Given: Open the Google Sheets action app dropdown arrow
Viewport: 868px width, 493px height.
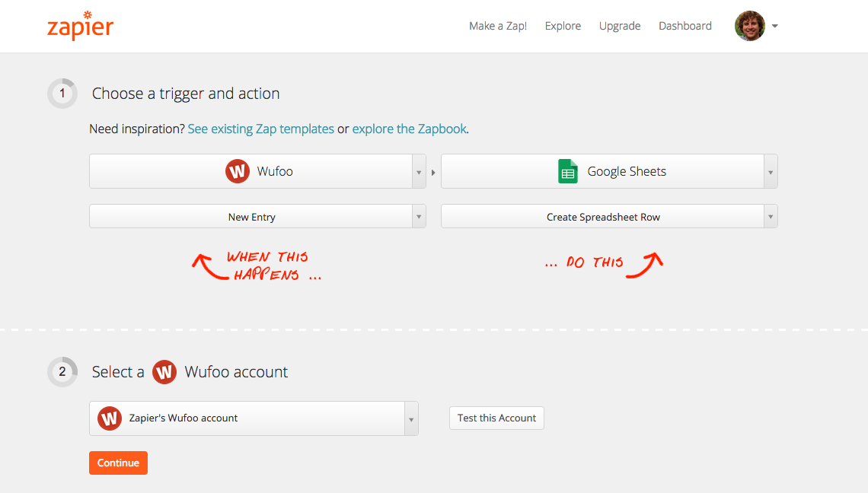Looking at the screenshot, I should click(771, 172).
